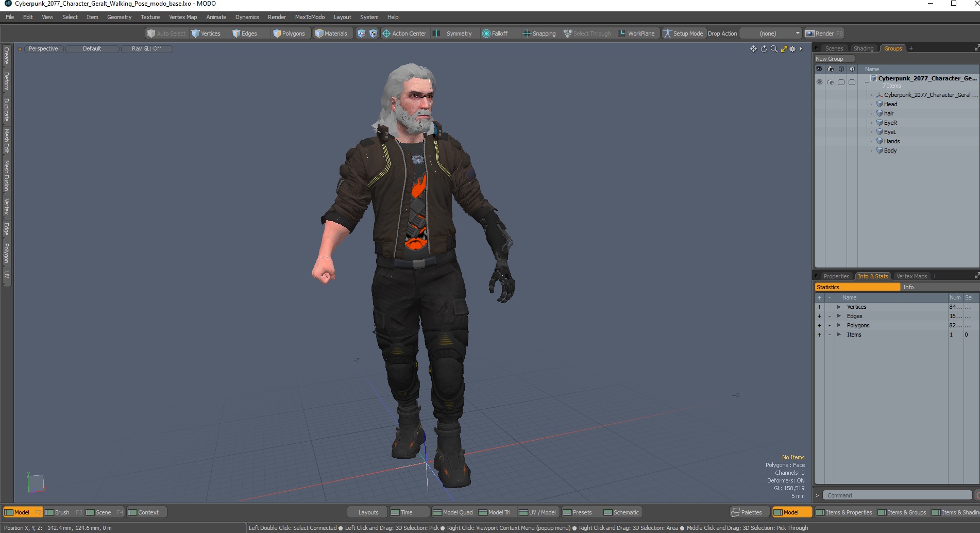Open the Vertex Map menu

pyautogui.click(x=183, y=17)
